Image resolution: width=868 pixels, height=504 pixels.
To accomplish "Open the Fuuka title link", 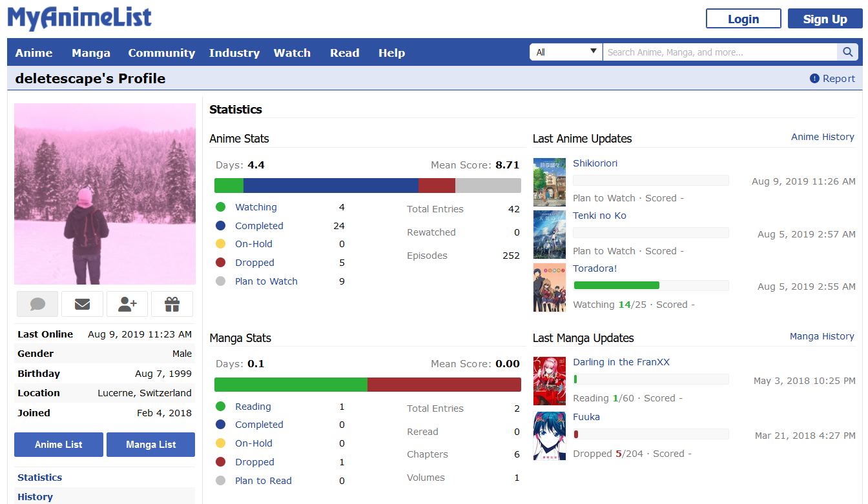I will pyautogui.click(x=586, y=417).
